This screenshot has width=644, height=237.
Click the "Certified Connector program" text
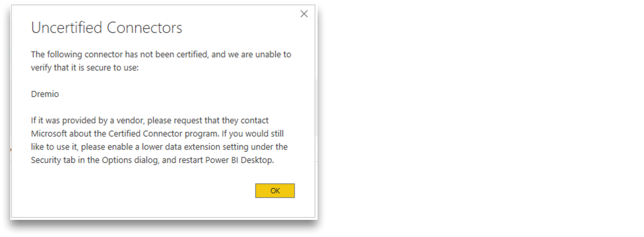pos(163,134)
